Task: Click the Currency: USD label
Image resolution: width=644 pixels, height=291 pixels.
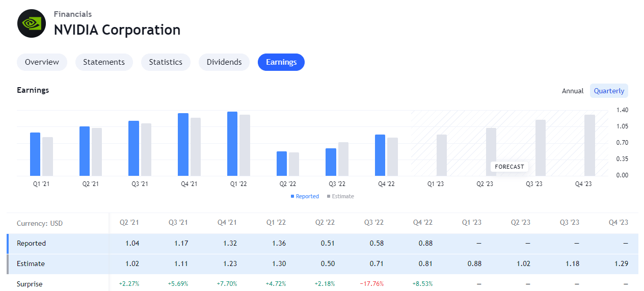Action: [x=40, y=223]
